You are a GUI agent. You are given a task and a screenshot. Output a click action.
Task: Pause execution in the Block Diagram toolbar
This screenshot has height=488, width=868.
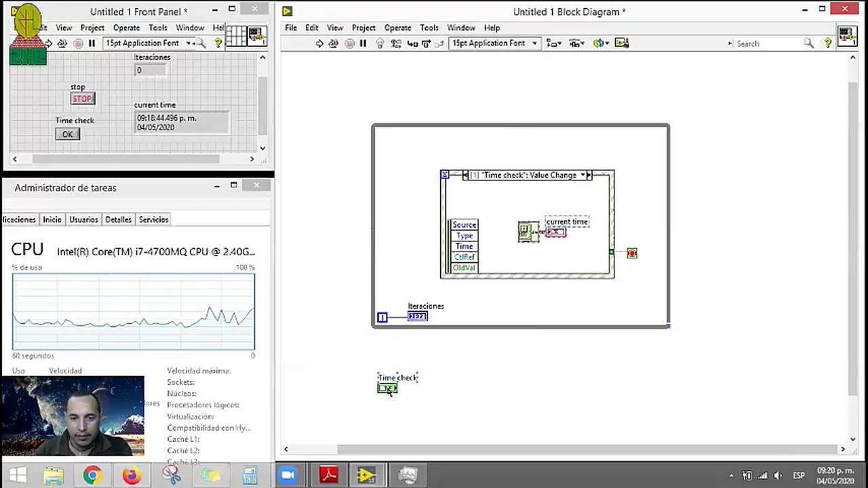tap(363, 43)
